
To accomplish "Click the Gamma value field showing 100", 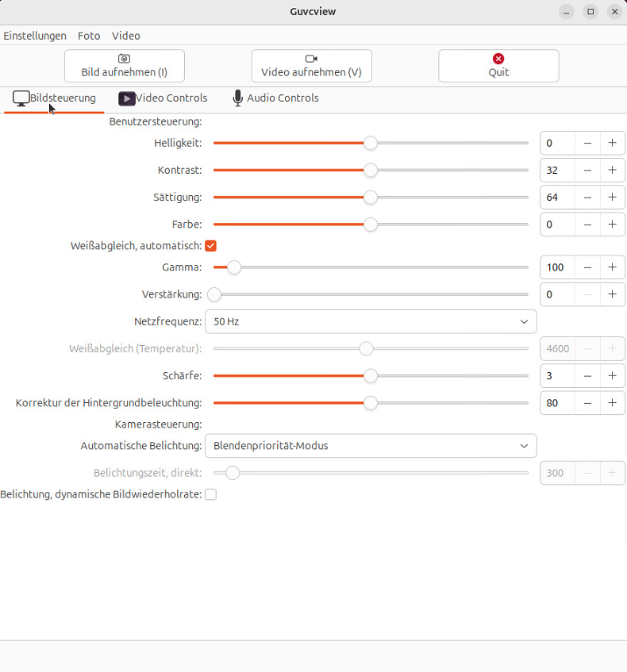I will (557, 267).
